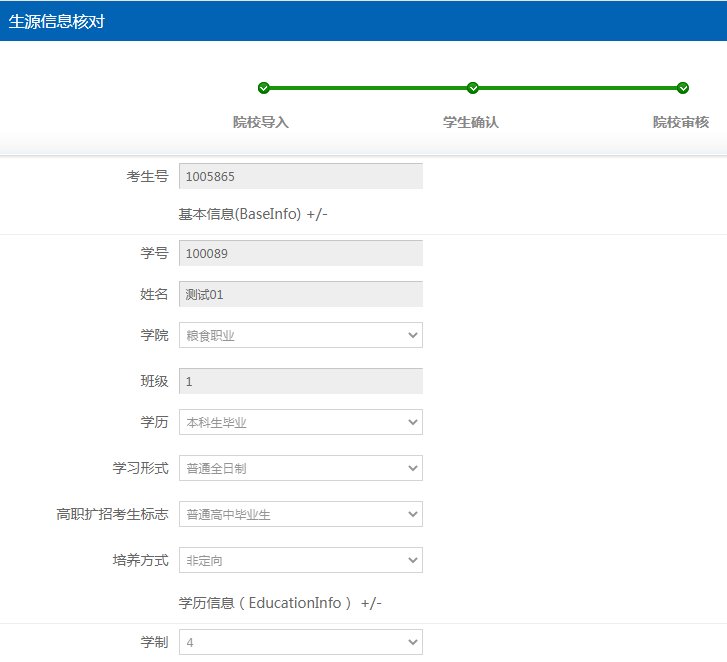Select the 学生确认 step label
Image resolution: width=727 pixels, height=662 pixels.
pyautogui.click(x=471, y=122)
